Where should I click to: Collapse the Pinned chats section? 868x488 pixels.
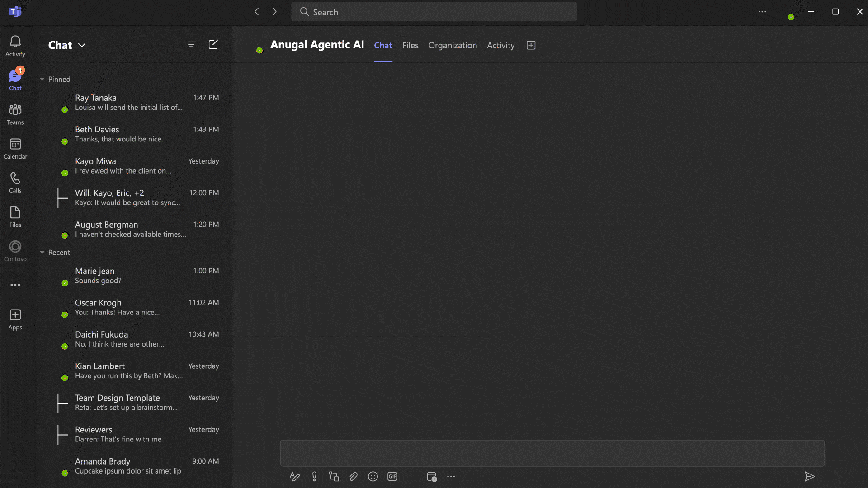tap(42, 79)
